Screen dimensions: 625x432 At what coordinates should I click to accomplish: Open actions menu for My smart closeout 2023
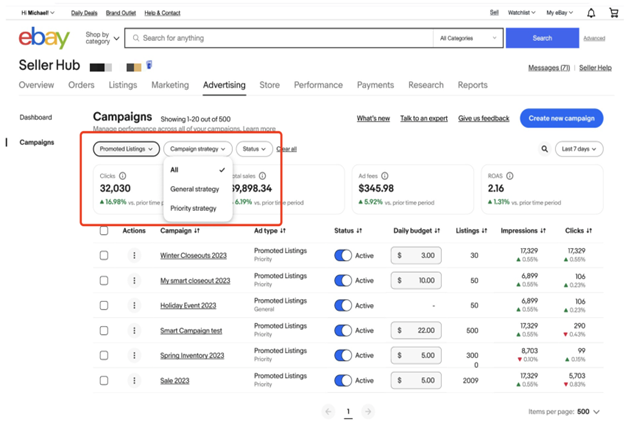[x=134, y=281]
